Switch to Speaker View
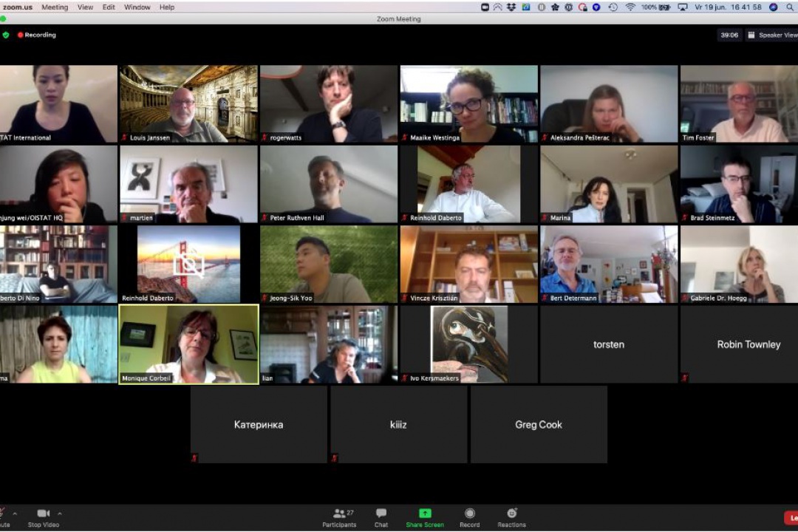Image resolution: width=798 pixels, height=532 pixels. (772, 35)
